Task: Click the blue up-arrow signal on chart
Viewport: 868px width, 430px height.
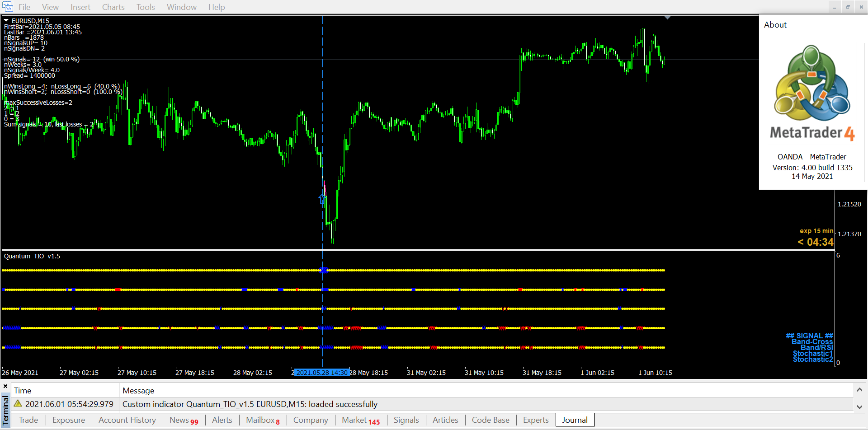Action: pyautogui.click(x=322, y=199)
